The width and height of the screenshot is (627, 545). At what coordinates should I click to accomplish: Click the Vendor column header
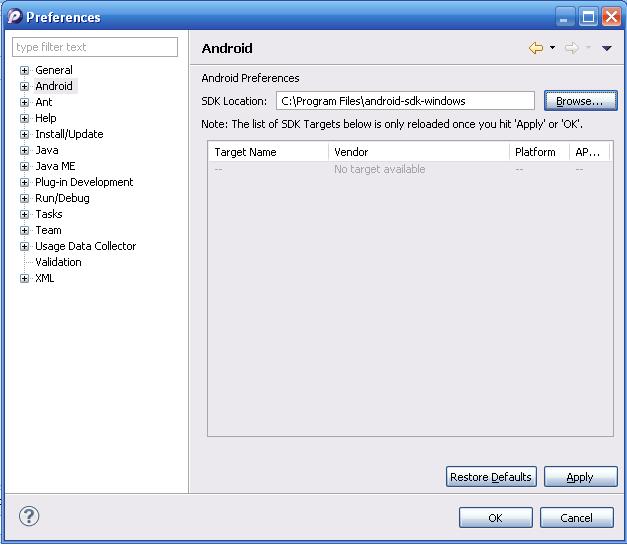pos(419,152)
